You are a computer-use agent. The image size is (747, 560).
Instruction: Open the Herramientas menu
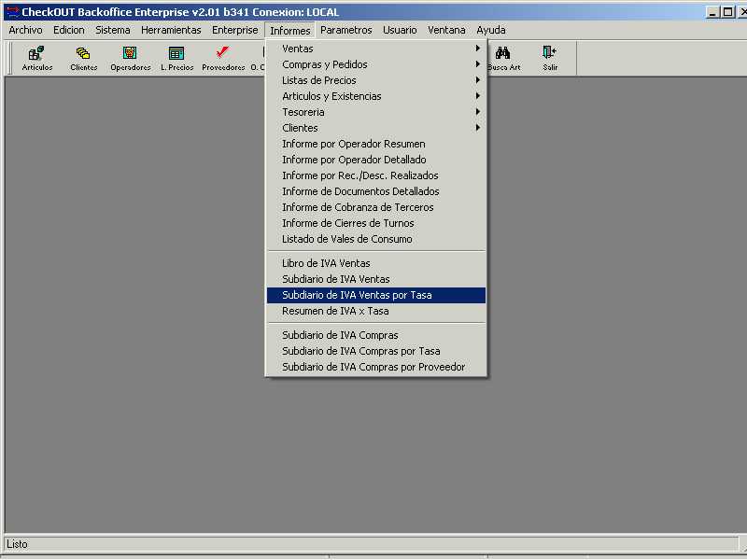coord(171,30)
